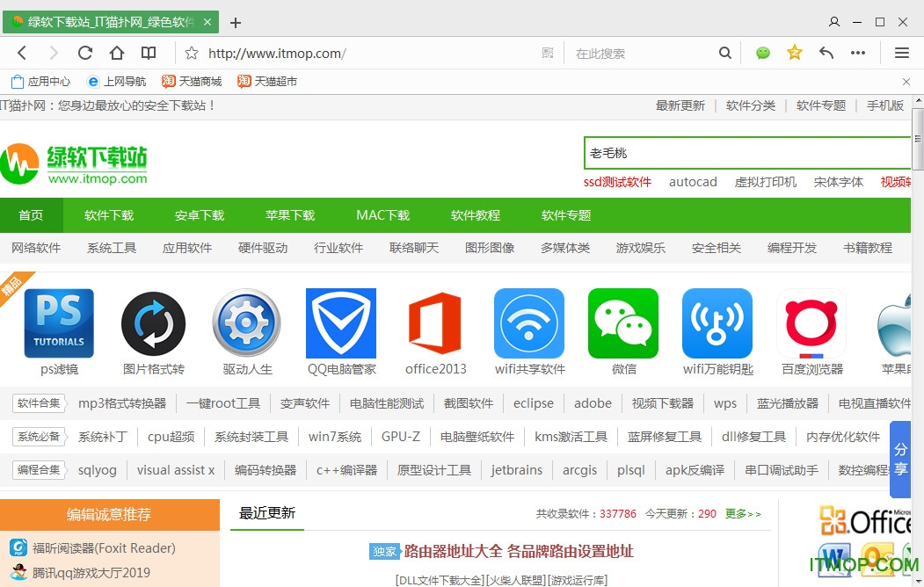Open the QQ电脑管家 software icon
The width and height of the screenshot is (924, 587).
pos(341,322)
